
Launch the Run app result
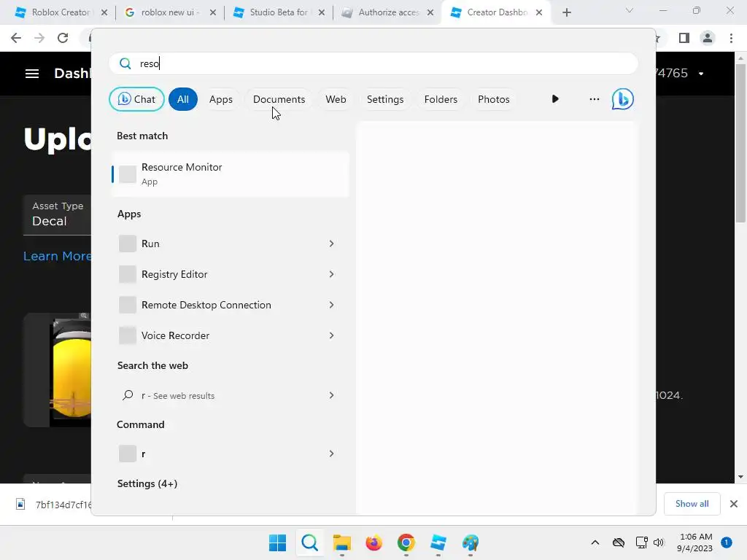point(231,244)
